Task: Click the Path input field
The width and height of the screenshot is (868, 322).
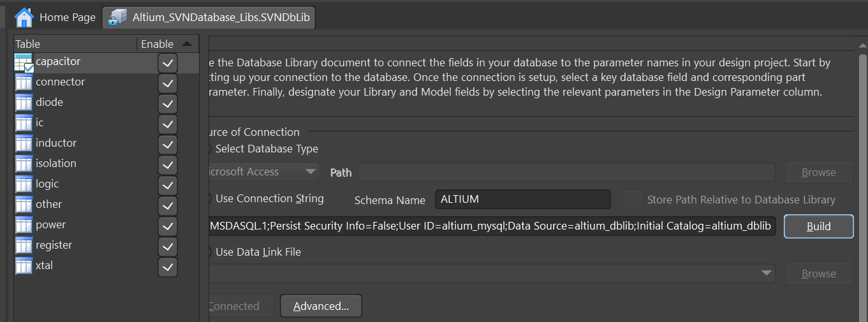Action: coord(566,172)
